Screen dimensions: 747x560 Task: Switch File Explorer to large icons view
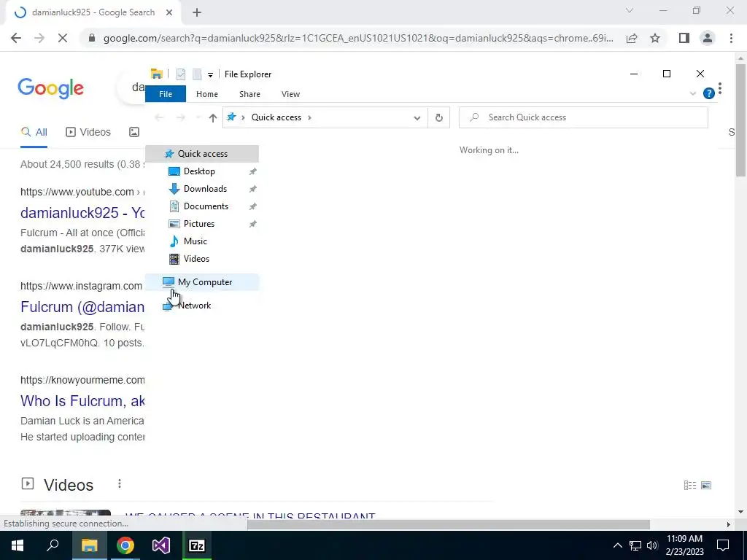pos(706,485)
